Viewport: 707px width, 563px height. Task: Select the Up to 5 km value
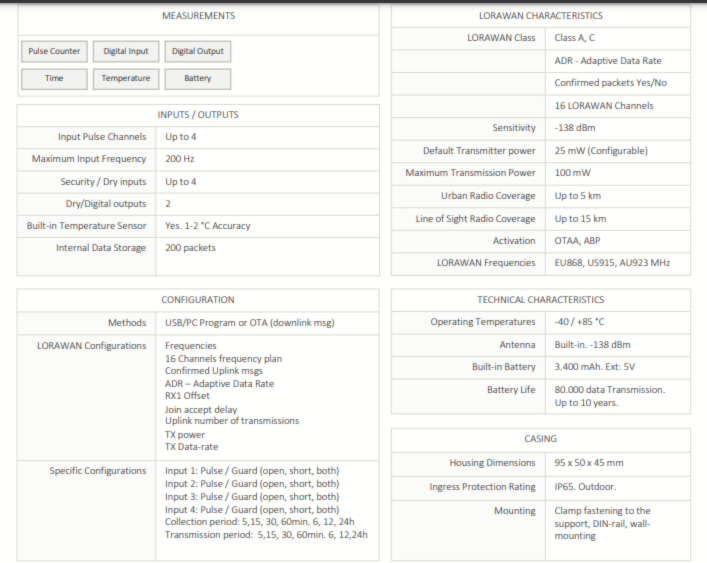pyautogui.click(x=578, y=196)
